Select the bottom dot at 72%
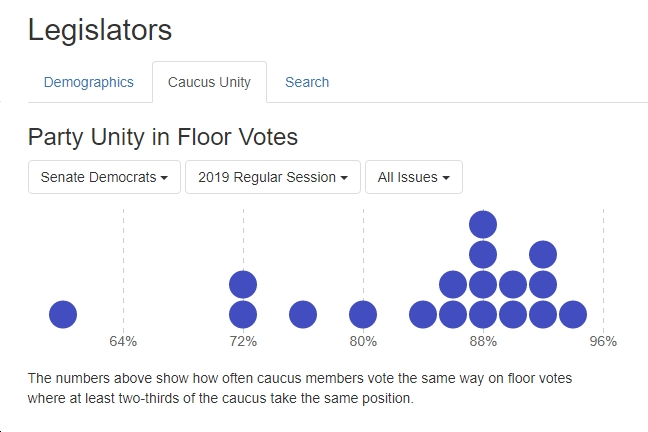648x432 pixels. (243, 315)
